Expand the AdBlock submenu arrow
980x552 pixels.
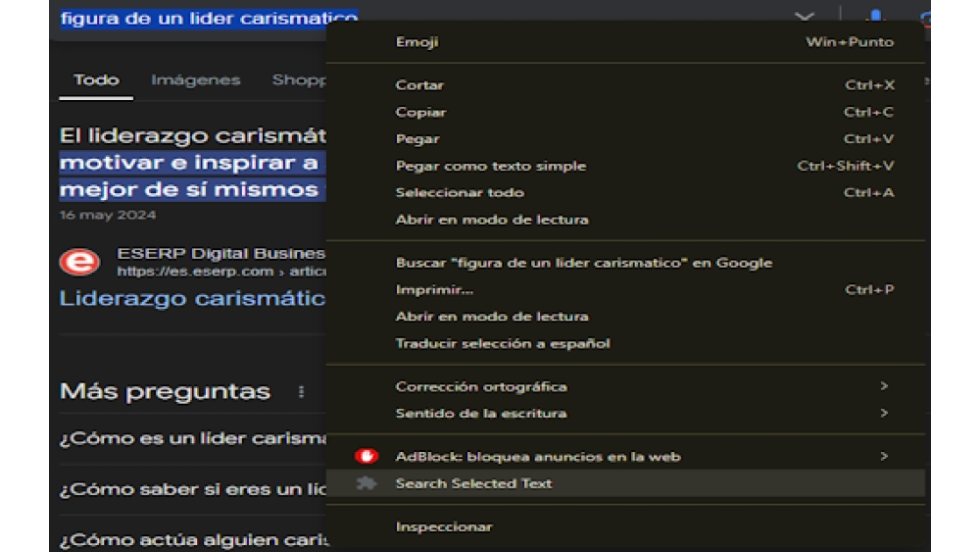coord(884,456)
